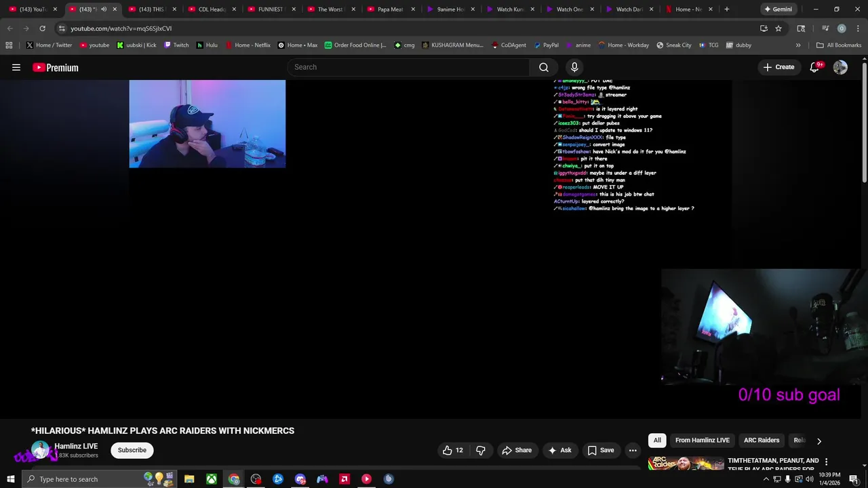The width and height of the screenshot is (868, 488).
Task: Click the page vertical scrollbar
Action: point(865,122)
